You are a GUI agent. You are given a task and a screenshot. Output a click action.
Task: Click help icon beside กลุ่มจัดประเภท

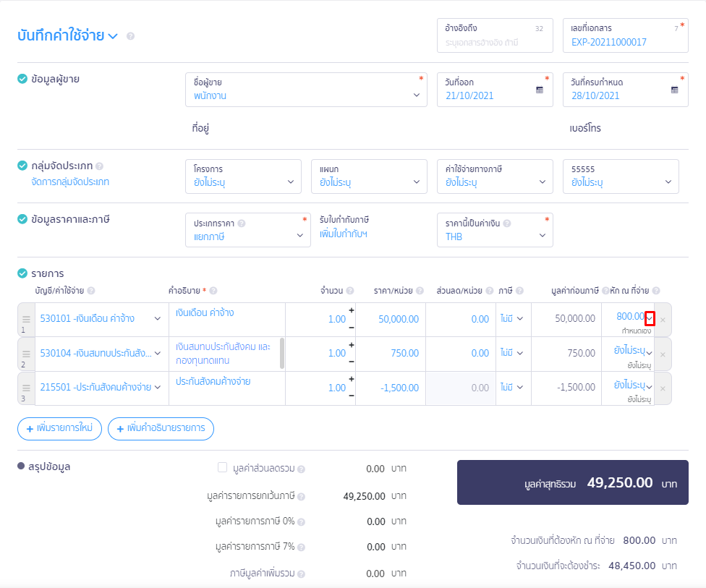coord(100,166)
